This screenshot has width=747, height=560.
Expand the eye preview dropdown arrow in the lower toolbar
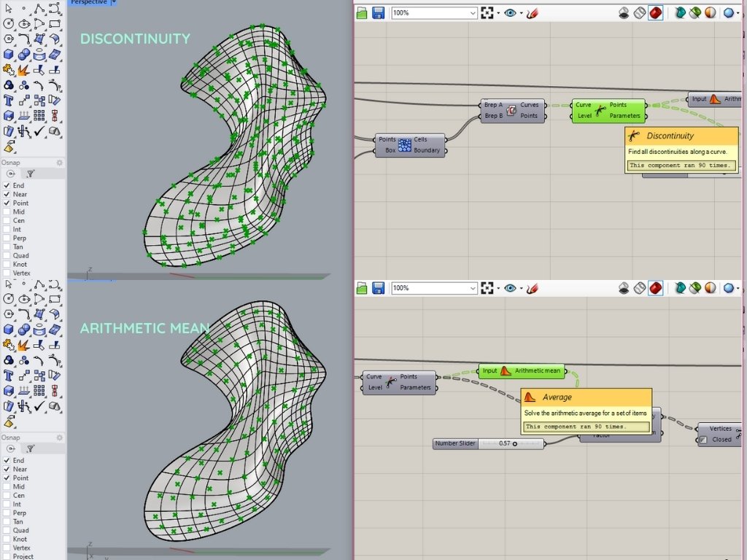pyautogui.click(x=521, y=288)
